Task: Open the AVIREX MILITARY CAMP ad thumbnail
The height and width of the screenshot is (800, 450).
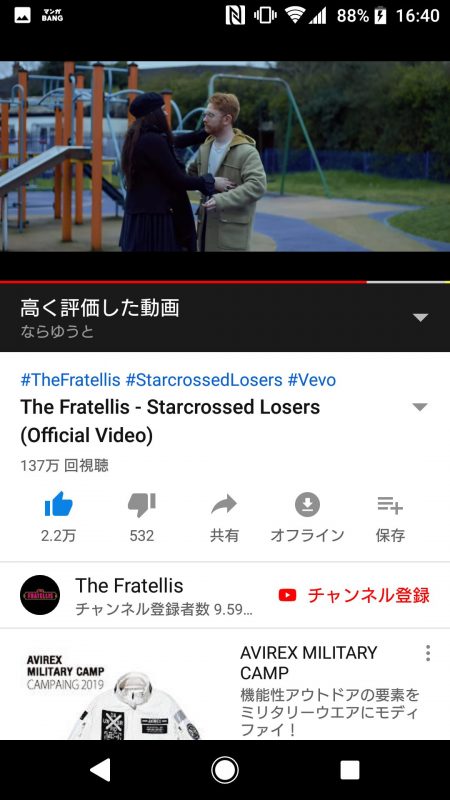Action: point(116,691)
